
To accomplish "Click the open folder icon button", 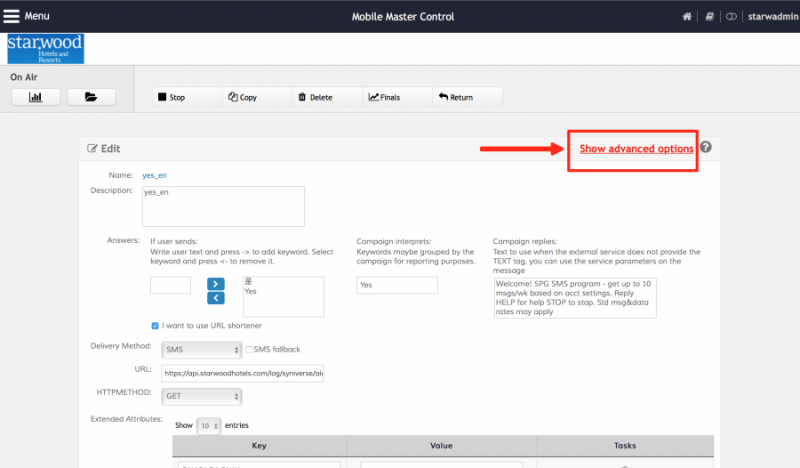I will pos(91,97).
